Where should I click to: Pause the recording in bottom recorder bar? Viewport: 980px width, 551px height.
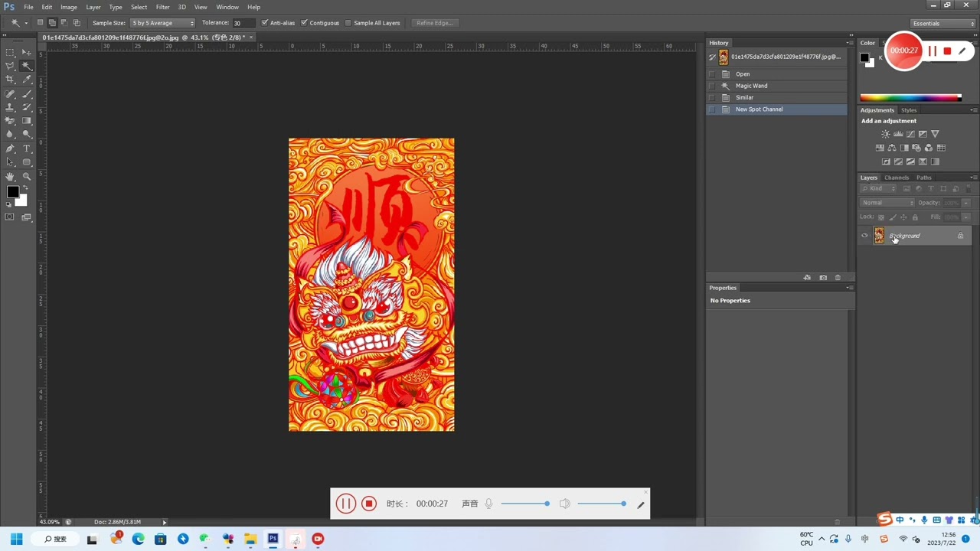(x=346, y=504)
